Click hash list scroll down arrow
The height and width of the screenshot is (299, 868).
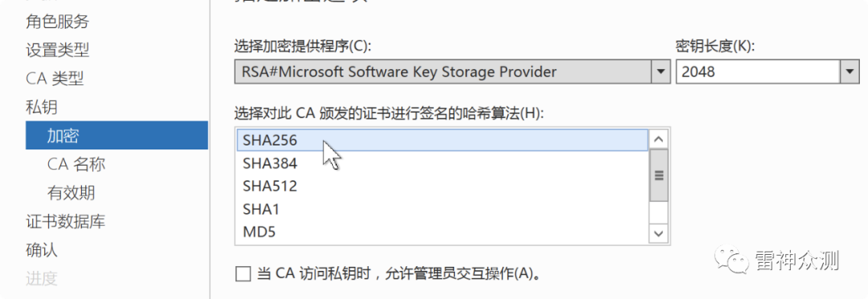coord(658,233)
